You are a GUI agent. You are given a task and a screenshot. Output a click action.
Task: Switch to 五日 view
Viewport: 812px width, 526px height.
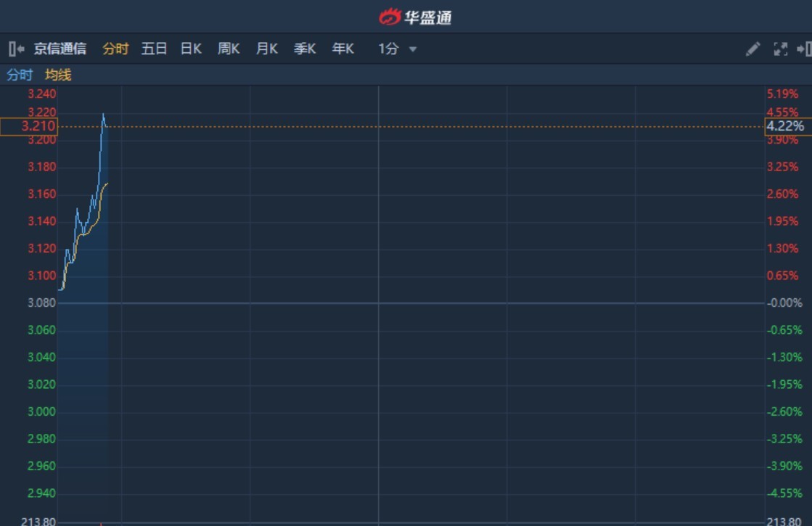(x=154, y=49)
